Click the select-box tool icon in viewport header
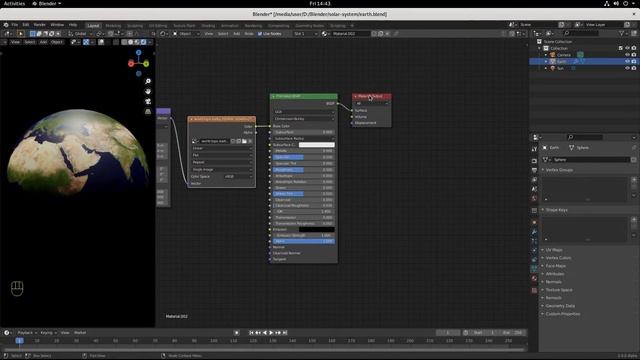 [32, 33]
